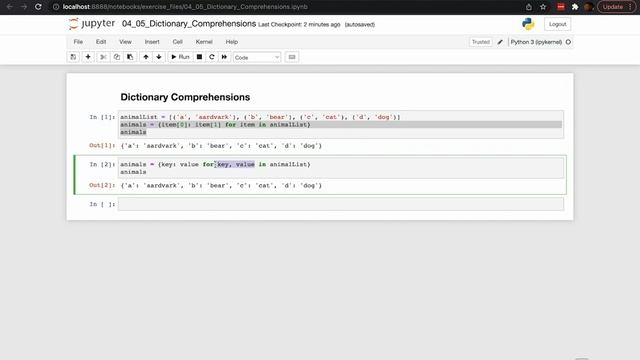Interrupt the kernel stop icon
The image size is (640, 360).
click(199, 57)
